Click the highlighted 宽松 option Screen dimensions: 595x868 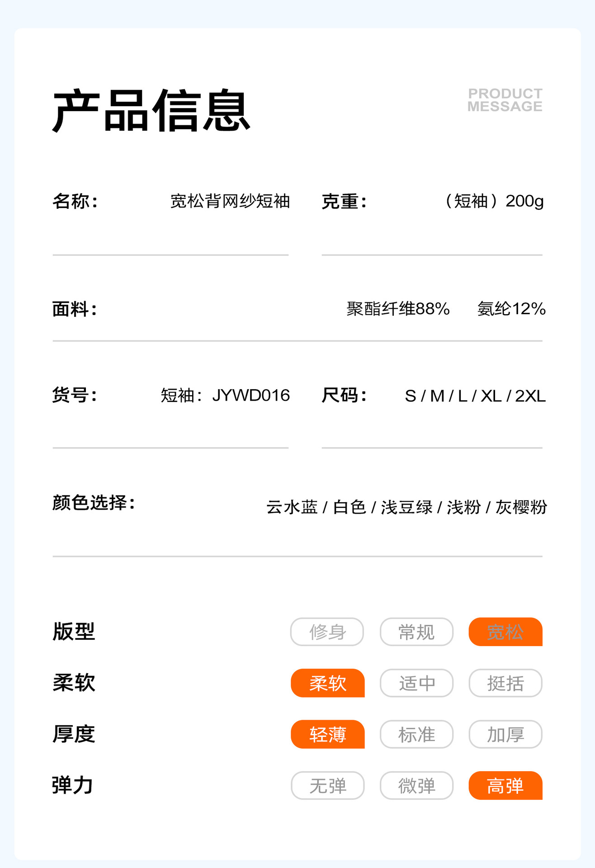click(x=505, y=632)
